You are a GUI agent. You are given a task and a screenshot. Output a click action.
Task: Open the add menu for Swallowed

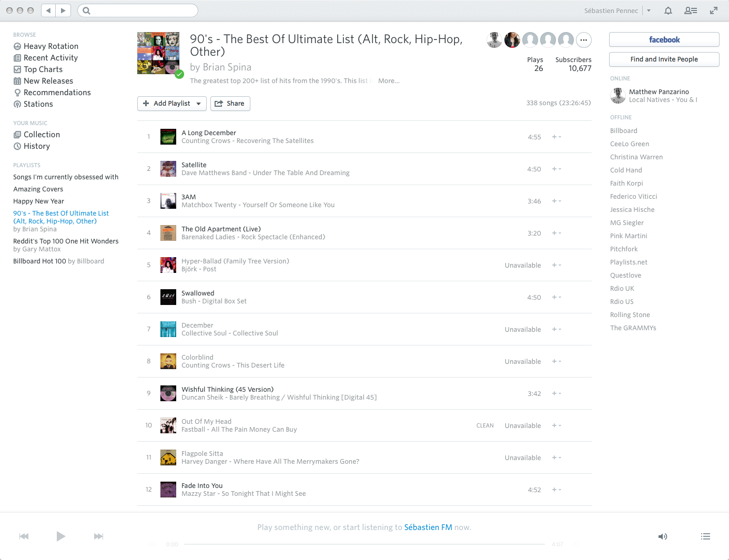tap(556, 298)
